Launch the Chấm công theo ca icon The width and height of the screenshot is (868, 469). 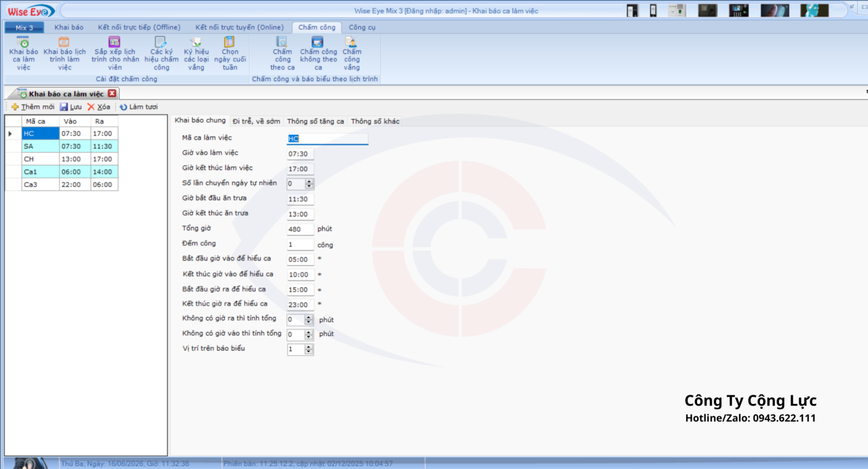(x=282, y=42)
